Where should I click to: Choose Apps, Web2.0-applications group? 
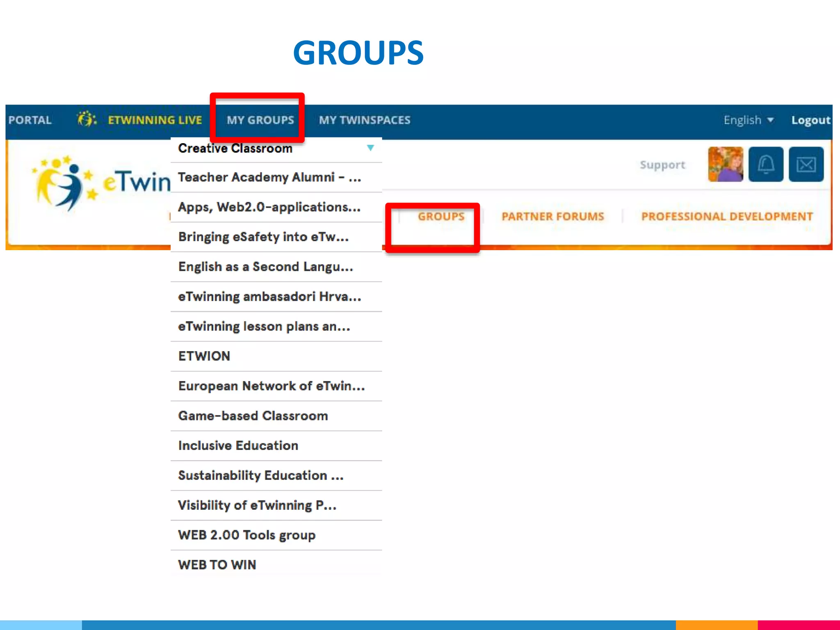coord(276,207)
